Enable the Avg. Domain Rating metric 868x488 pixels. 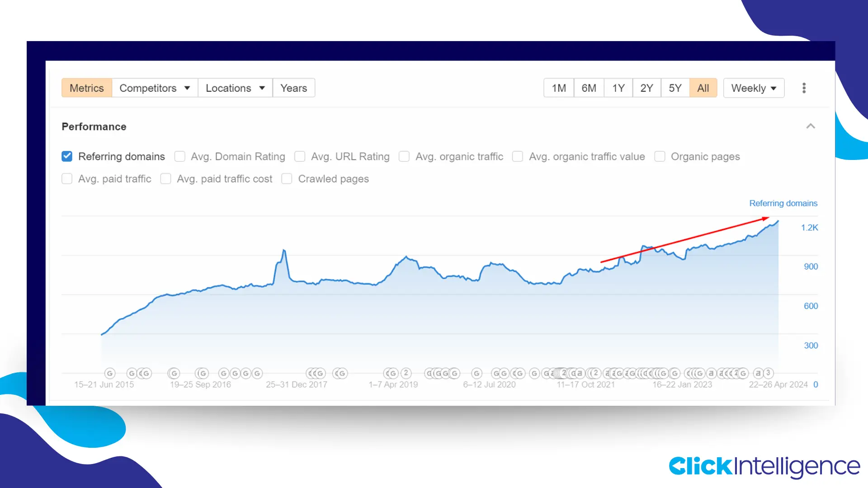click(179, 156)
